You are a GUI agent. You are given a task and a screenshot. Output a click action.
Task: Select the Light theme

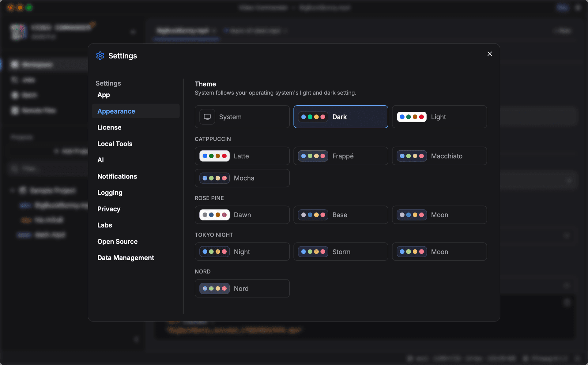point(439,117)
